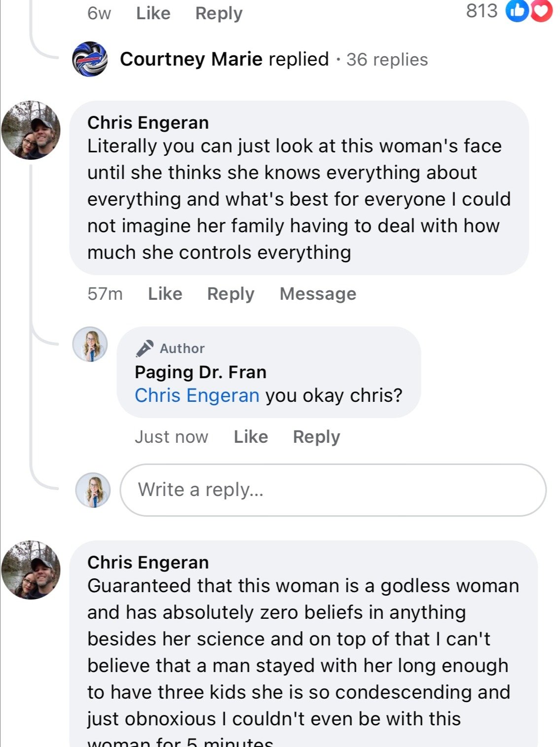The height and width of the screenshot is (747, 560).
Task: Click the blue thumbs-up reaction icon
Action: click(x=517, y=11)
